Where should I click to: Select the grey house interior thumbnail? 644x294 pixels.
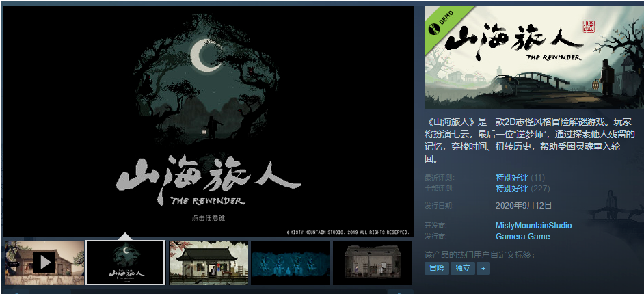pyautogui.click(x=373, y=263)
